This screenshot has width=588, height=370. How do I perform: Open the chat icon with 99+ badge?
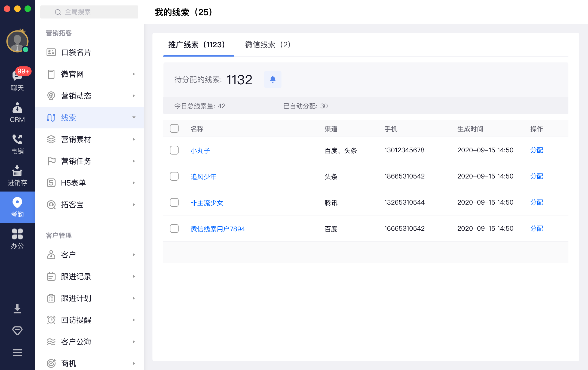click(x=17, y=79)
